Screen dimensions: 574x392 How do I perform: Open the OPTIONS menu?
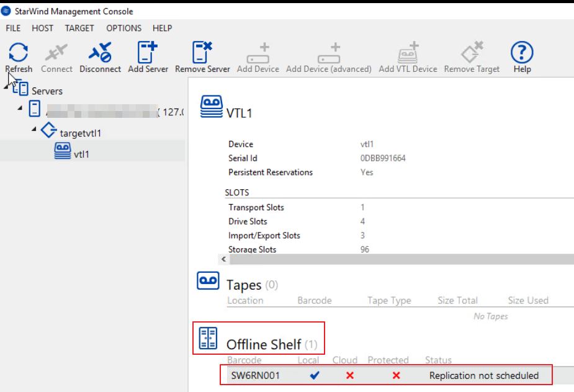pos(123,28)
